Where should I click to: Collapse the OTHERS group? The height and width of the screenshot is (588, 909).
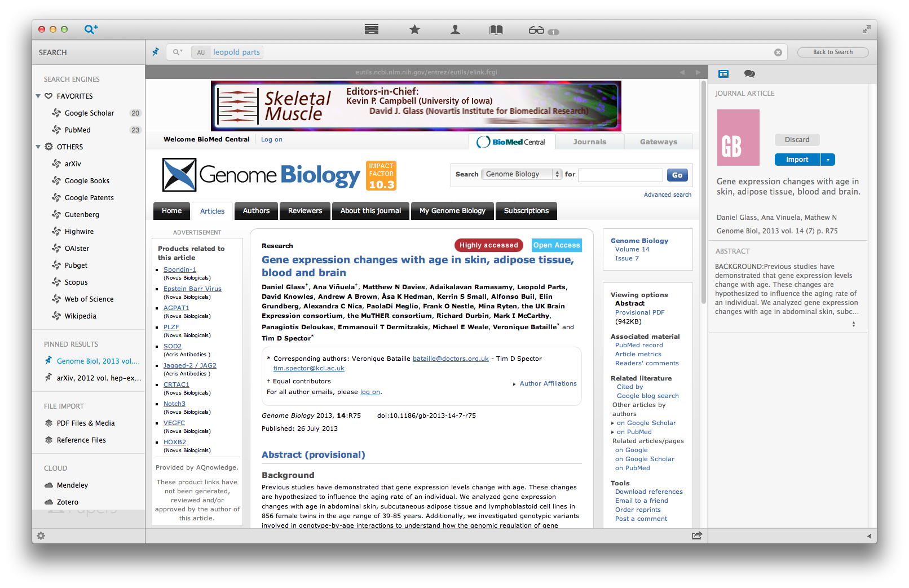[x=38, y=147]
